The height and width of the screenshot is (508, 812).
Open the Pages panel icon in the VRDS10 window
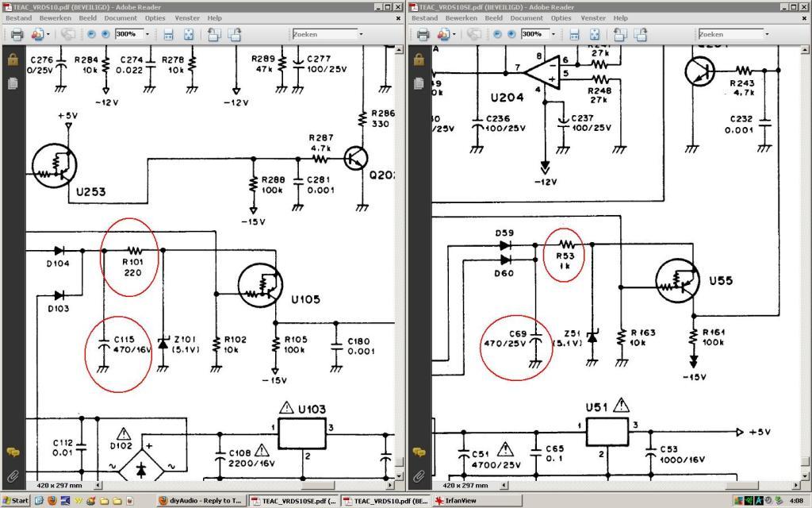pyautogui.click(x=13, y=83)
